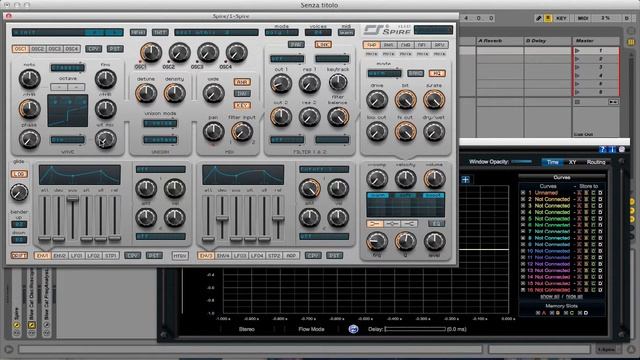Image resolution: width=640 pixels, height=360 pixels.
Task: Switch to the OSC2 tab
Action: pos(38,49)
